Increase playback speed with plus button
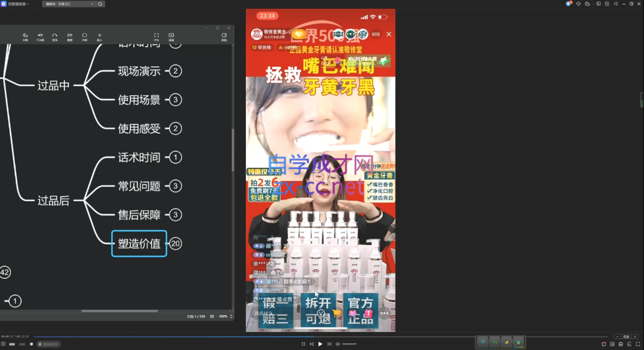This screenshot has width=644, height=350. point(635,336)
